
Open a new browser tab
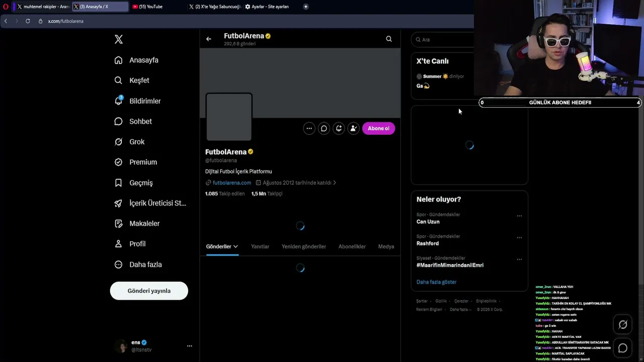click(306, 7)
